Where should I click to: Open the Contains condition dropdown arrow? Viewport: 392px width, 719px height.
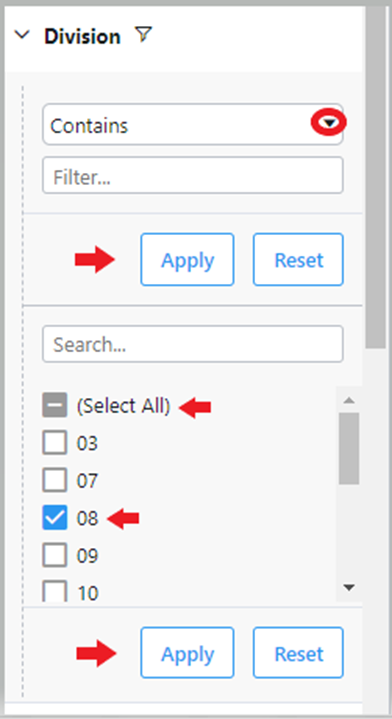pyautogui.click(x=329, y=123)
